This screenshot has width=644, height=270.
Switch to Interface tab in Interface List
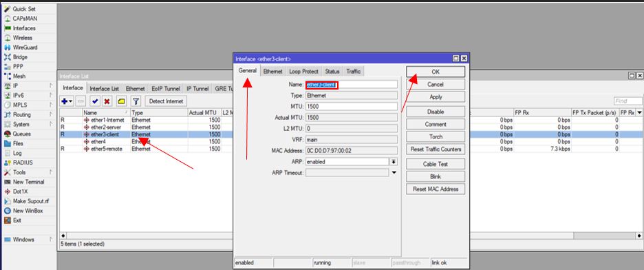73,88
